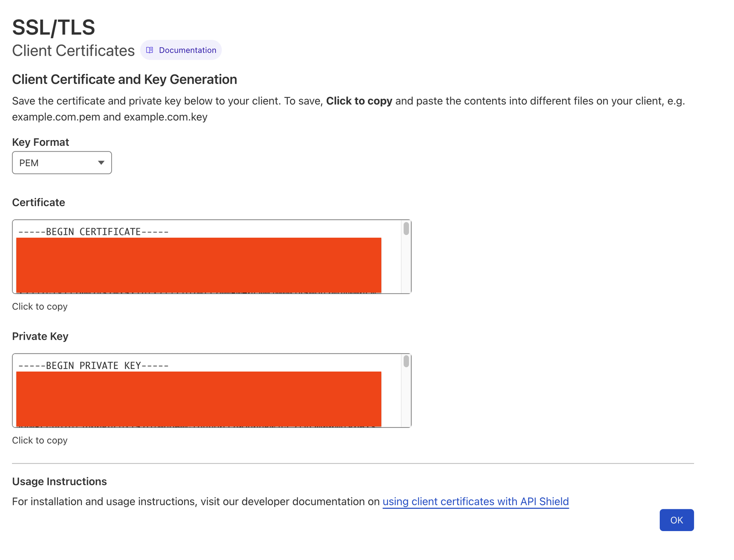Click the Key Format dropdown arrow
The image size is (734, 560).
101,163
